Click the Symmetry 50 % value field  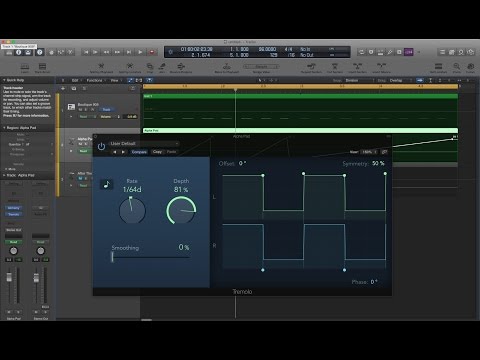(378, 164)
